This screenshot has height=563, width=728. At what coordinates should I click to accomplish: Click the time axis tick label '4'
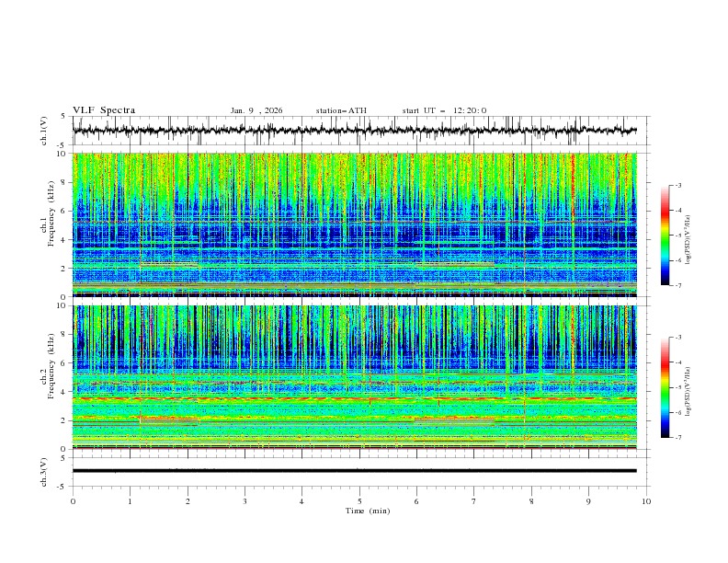coord(301,501)
